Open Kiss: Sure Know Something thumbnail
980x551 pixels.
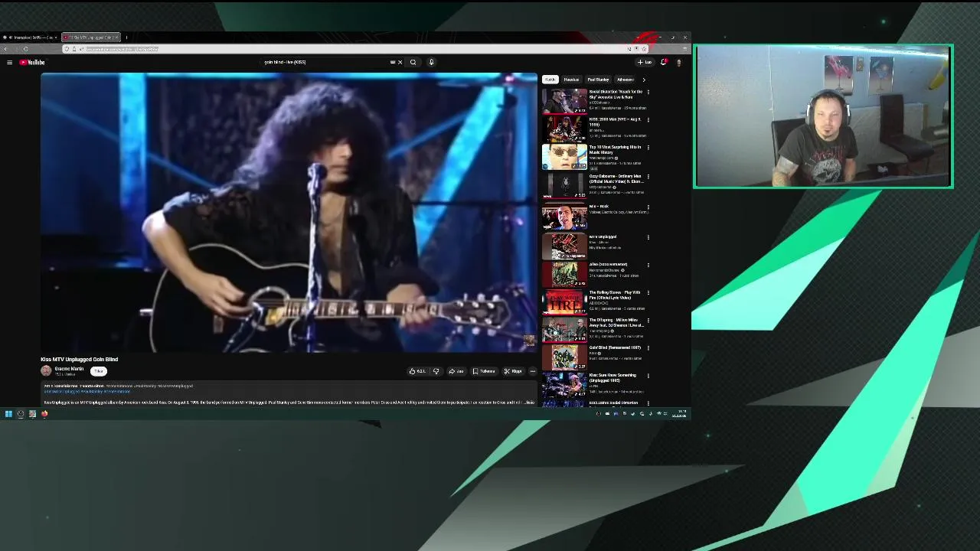pos(564,385)
